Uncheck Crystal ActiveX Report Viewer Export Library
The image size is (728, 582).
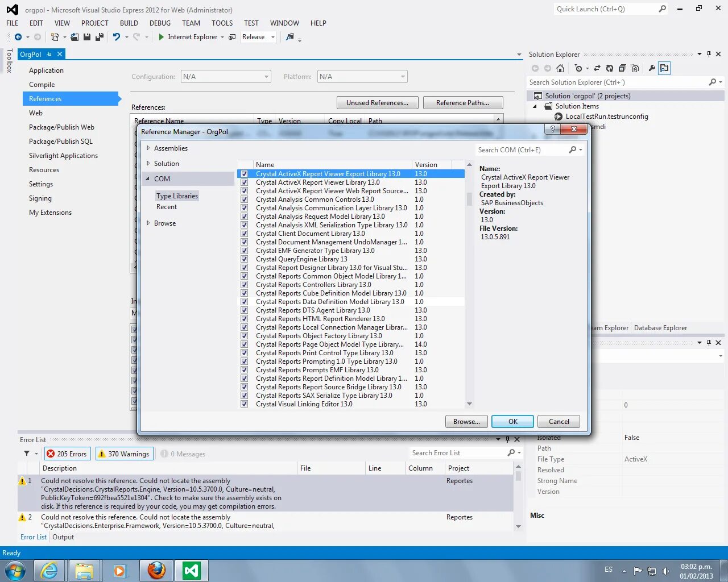245,174
